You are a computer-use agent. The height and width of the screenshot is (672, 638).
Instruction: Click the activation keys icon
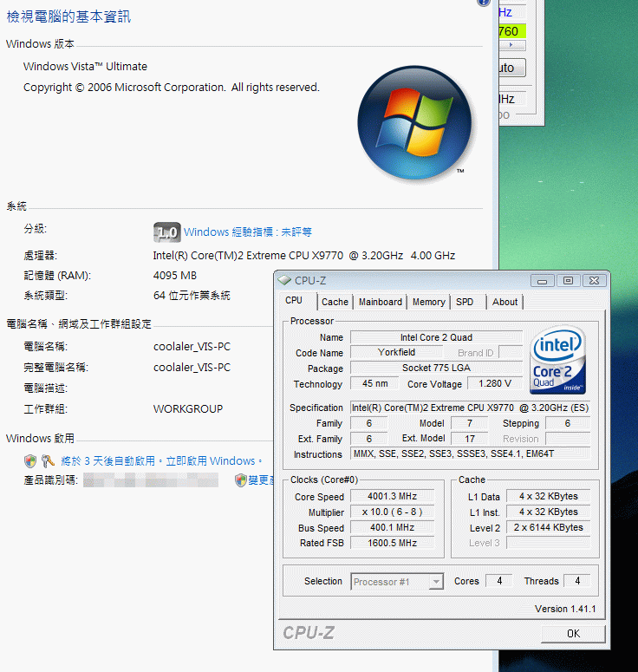pos(48,461)
